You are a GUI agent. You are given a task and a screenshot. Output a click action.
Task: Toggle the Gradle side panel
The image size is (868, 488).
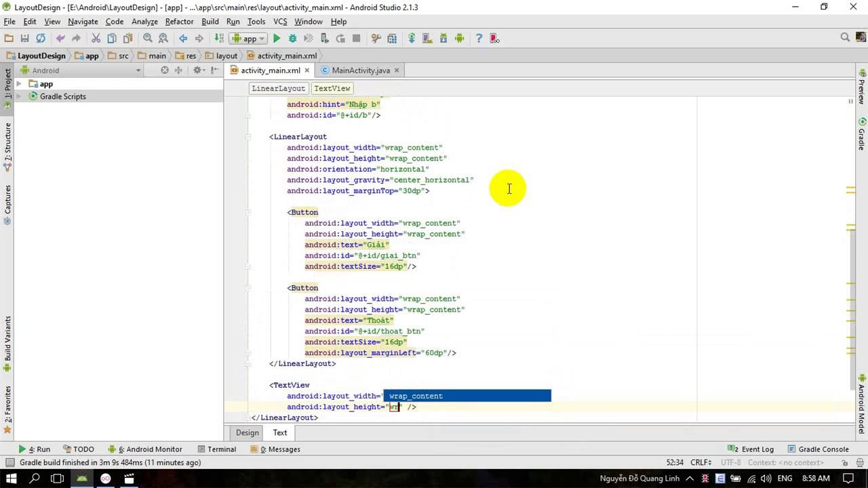click(861, 134)
